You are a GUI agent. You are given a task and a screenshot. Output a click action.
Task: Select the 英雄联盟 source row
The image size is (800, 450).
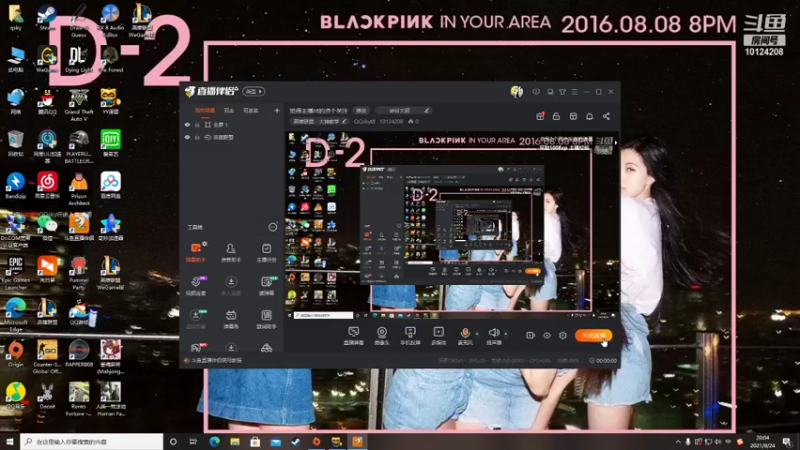tap(232, 137)
